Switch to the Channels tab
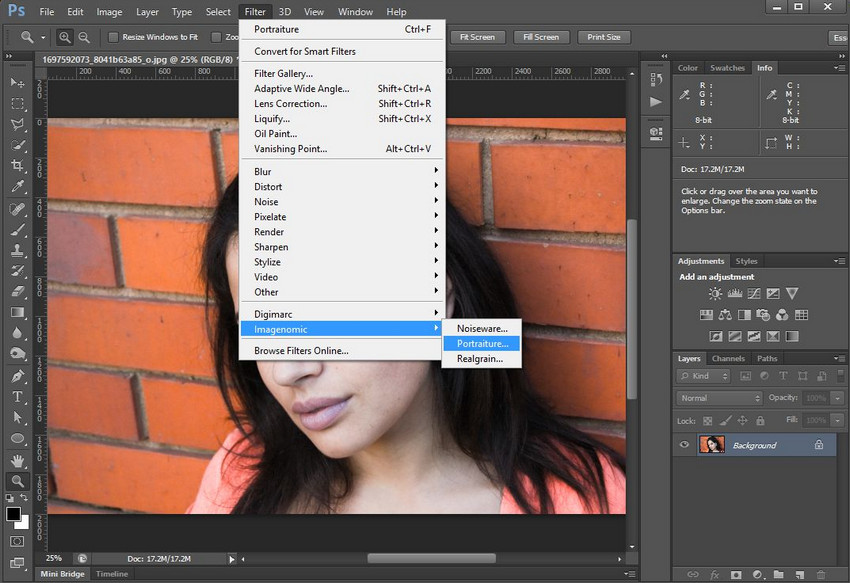This screenshot has width=850, height=583. tap(728, 358)
